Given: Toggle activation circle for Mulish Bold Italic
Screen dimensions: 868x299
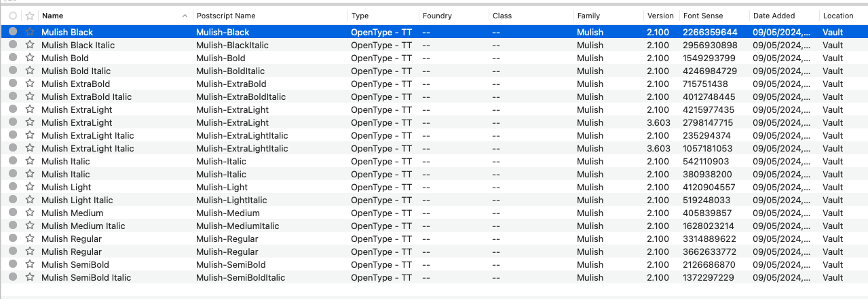Looking at the screenshot, I should [x=13, y=71].
